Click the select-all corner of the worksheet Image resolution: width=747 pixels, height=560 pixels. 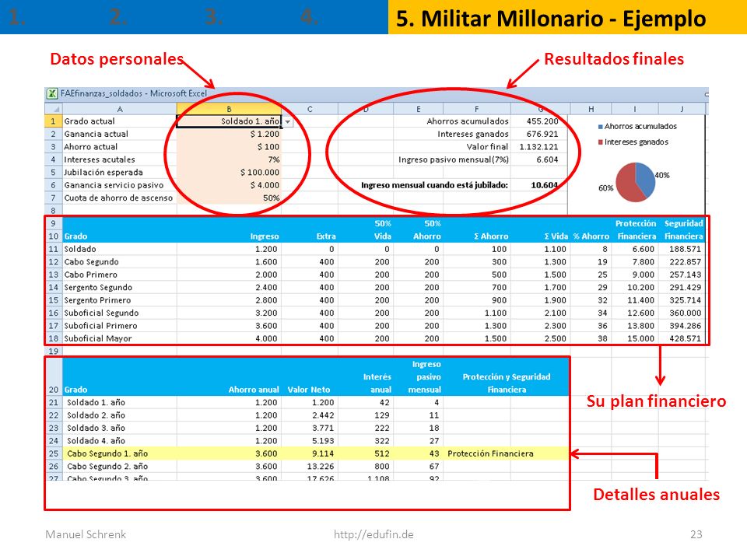tap(54, 110)
